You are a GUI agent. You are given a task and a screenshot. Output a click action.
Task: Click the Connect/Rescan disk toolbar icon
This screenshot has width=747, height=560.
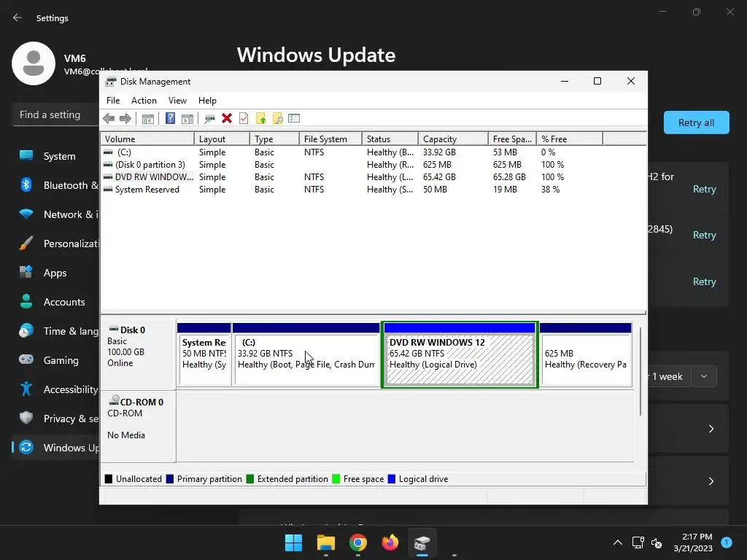pos(209,119)
